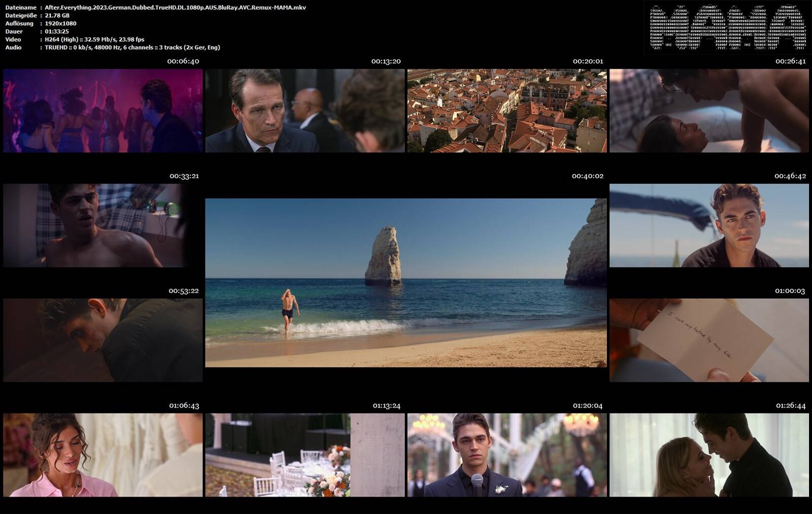Open the thumbnail of the couple on the bed
Screen dimensions: 812x514
click(709, 111)
